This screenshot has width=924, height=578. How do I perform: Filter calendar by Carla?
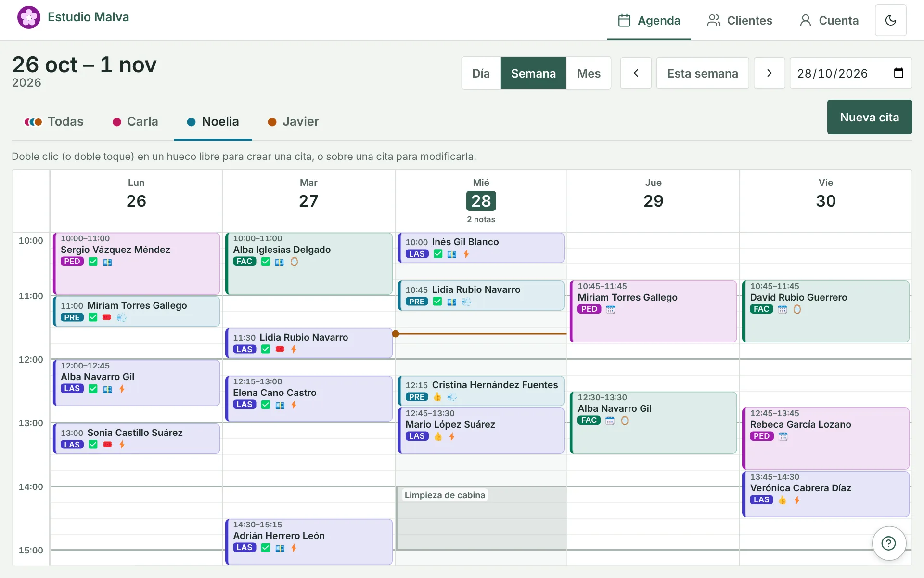click(x=135, y=121)
